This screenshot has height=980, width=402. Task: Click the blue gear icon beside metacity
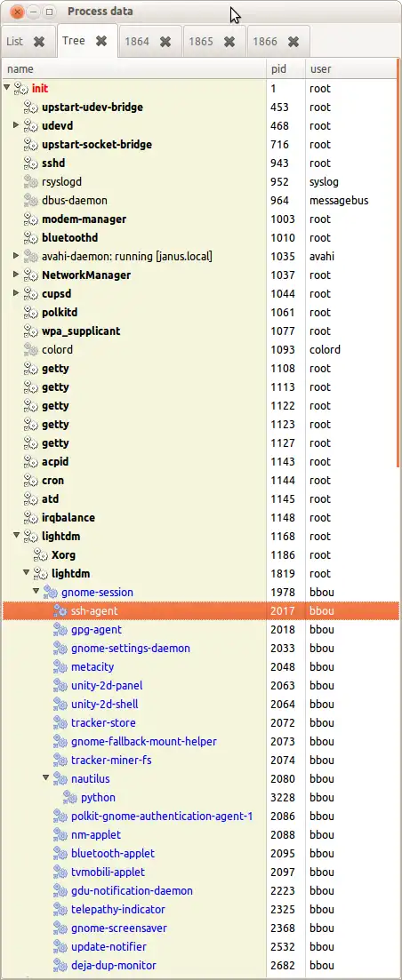coord(60,667)
